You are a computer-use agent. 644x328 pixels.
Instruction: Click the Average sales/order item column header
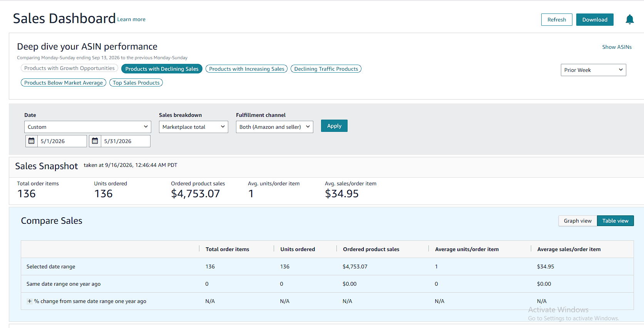(569, 249)
